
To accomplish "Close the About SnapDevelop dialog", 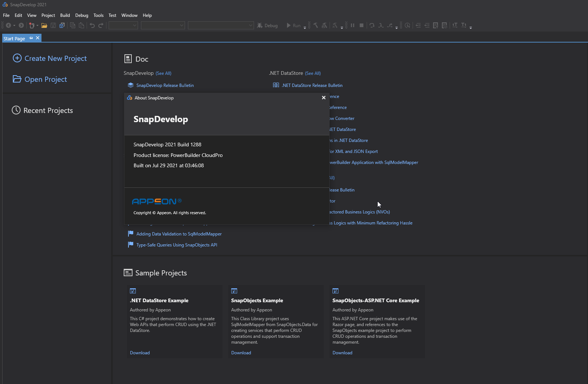I will (324, 98).
